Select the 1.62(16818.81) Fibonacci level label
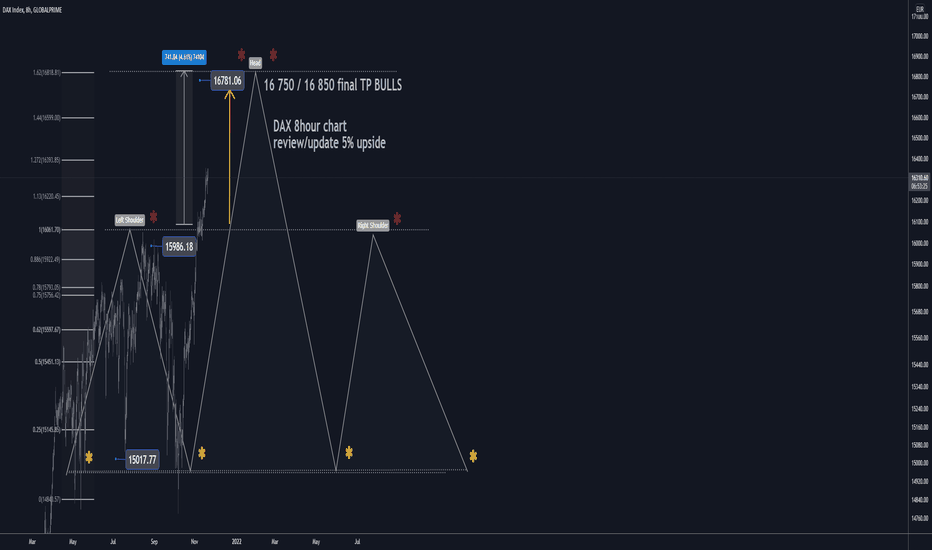The image size is (932, 550). 46,73
